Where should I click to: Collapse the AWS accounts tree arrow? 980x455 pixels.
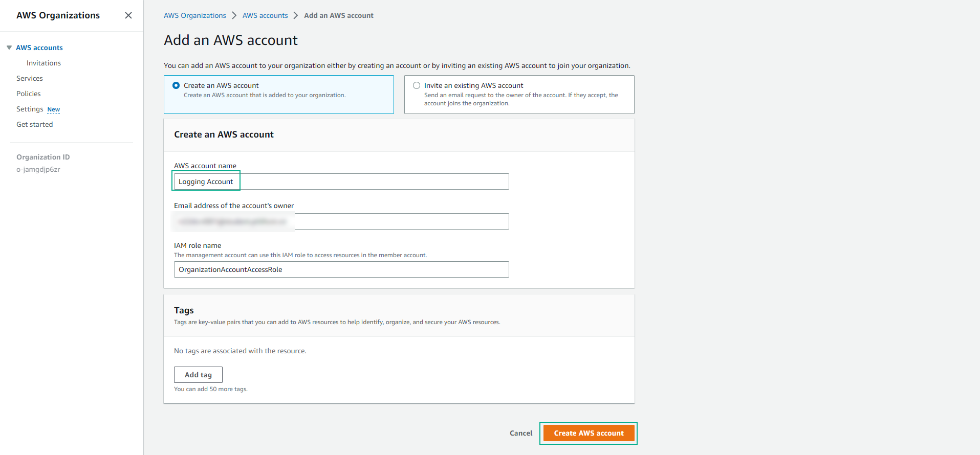(x=9, y=48)
